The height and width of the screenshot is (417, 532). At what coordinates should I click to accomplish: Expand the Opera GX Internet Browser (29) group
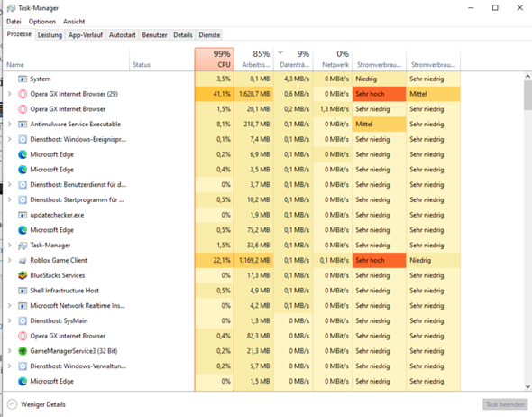10,94
